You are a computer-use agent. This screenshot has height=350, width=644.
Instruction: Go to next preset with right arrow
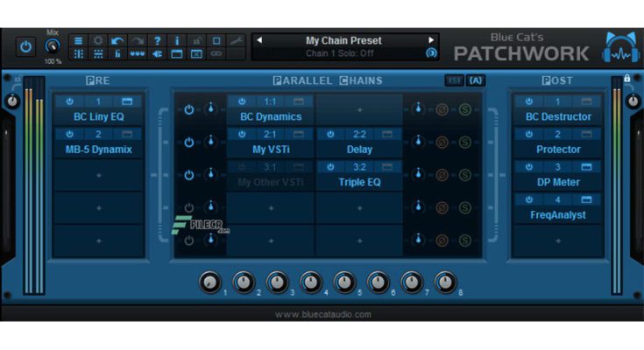click(431, 40)
